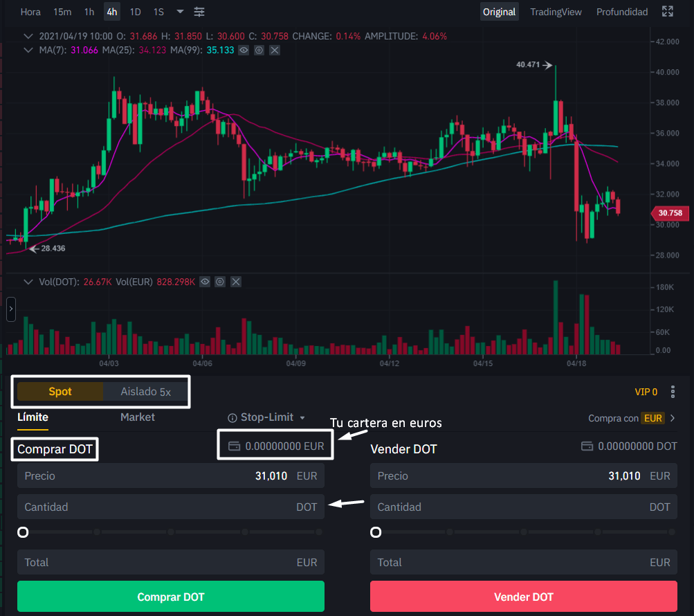Click the fullscreen expand chart icon
The width and height of the screenshot is (694, 616).
point(668,12)
